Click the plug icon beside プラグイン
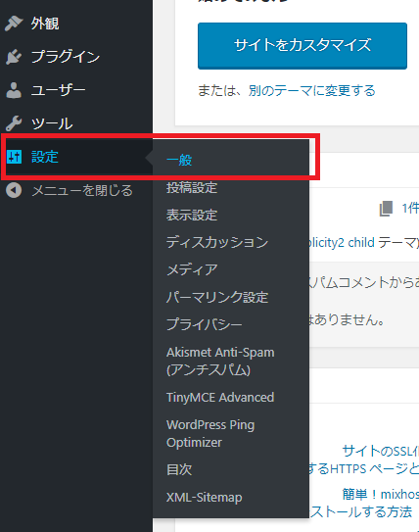Screen dimensions: 419x532 14,57
